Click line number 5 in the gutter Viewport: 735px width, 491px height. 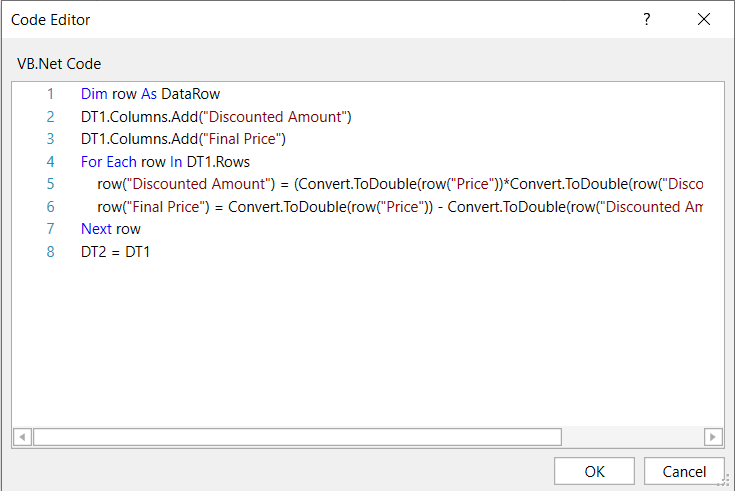[x=50, y=184]
